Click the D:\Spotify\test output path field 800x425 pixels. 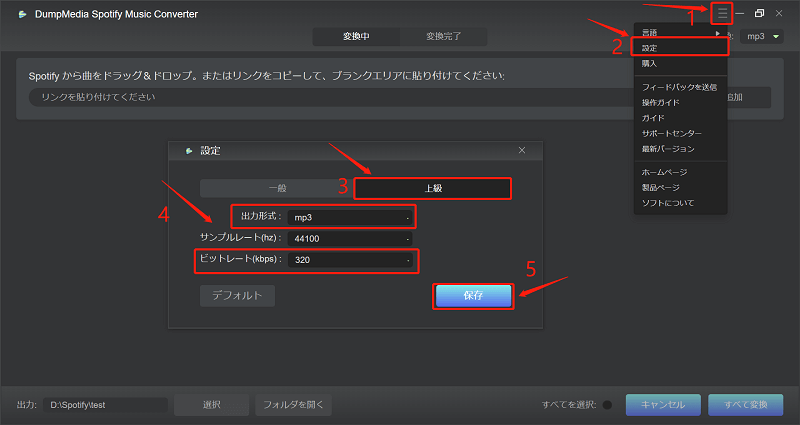(x=105, y=405)
